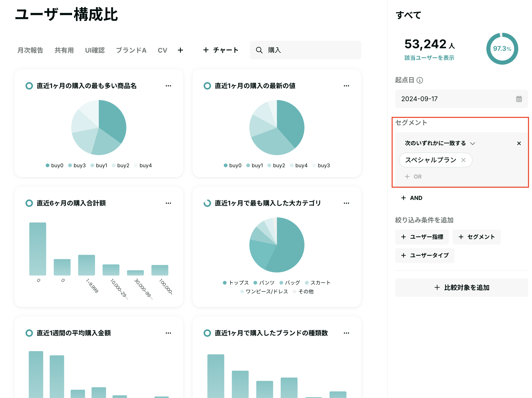Viewport: 532px width, 398px height.
Task: Click the search magnifier icon
Action: pos(259,50)
